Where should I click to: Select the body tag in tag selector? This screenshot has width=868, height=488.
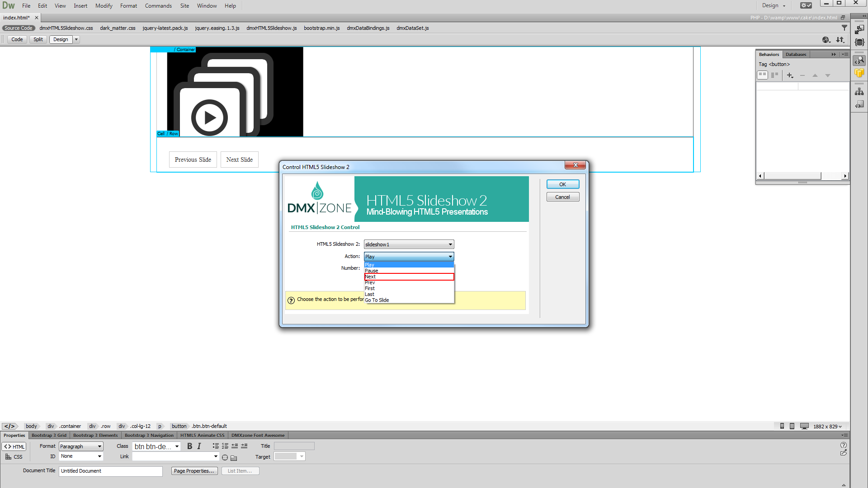pyautogui.click(x=31, y=426)
